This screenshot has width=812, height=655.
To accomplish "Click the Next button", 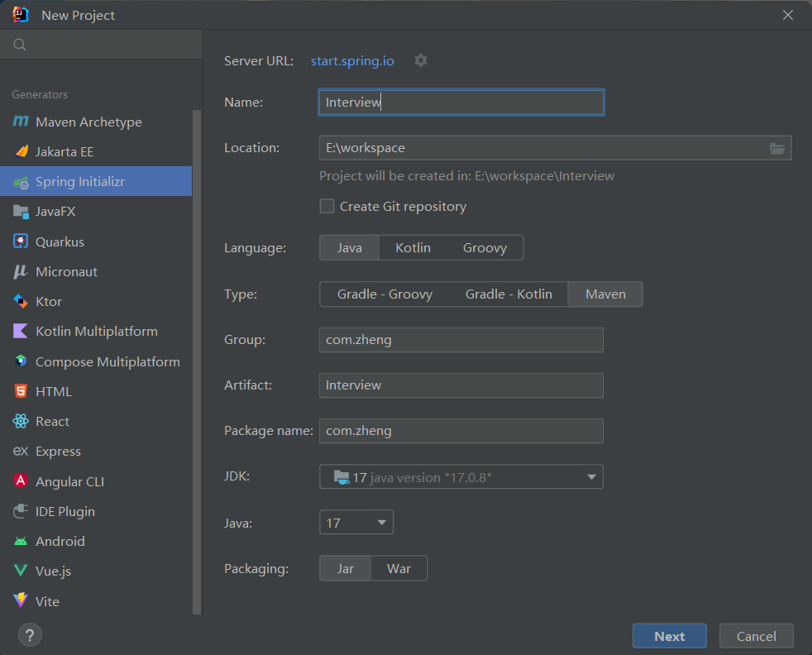I will (x=669, y=636).
